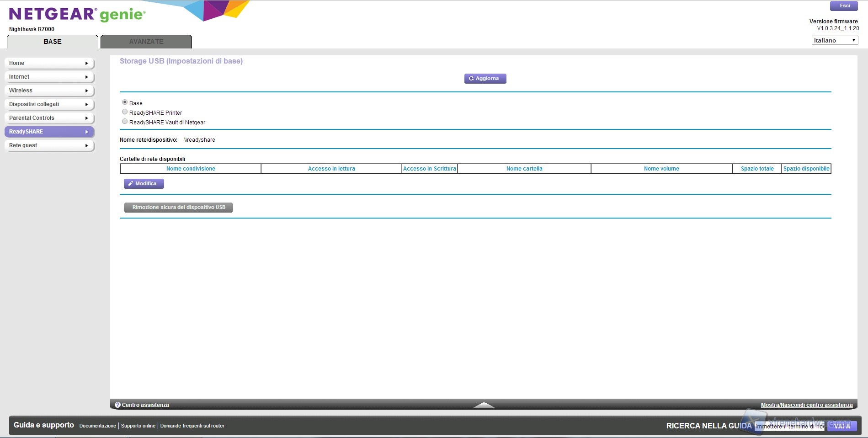Image resolution: width=868 pixels, height=438 pixels.
Task: Click the NETGEAR genie logo
Action: point(77,15)
